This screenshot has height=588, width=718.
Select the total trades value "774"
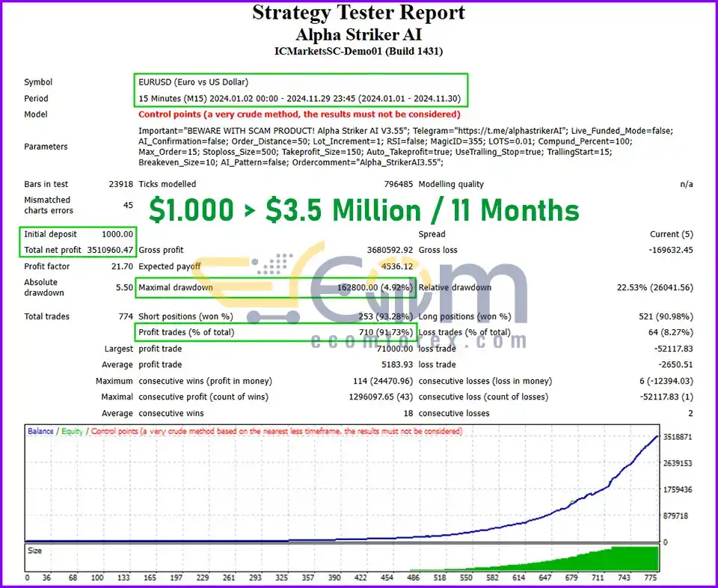tap(126, 316)
